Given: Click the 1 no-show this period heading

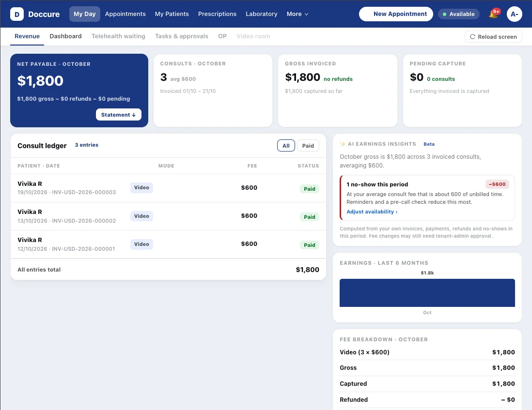Looking at the screenshot, I should (x=377, y=184).
